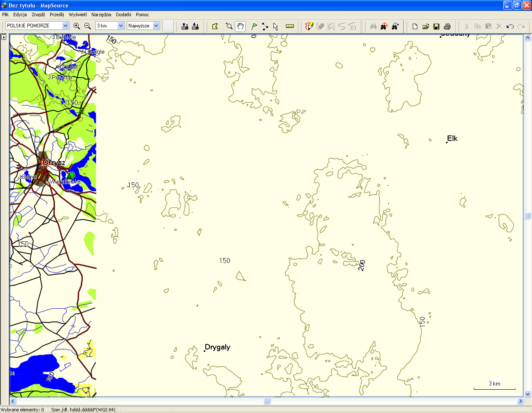Open the POLSKIE POMORZE map product dropdown
Viewport: 532px width, 413px height.
(65, 26)
